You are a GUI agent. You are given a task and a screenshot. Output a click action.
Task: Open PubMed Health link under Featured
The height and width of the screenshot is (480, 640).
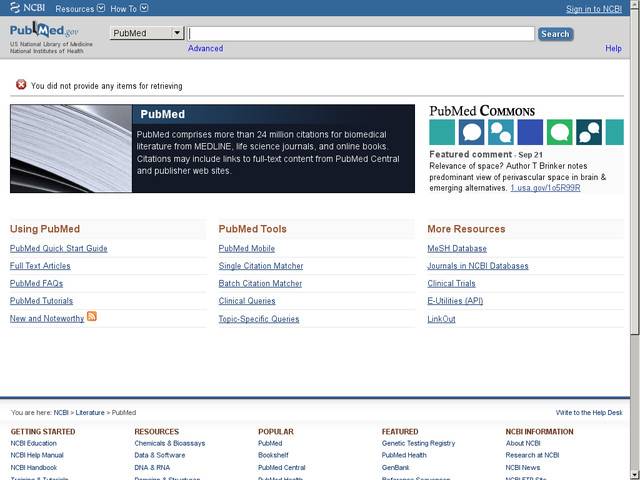(x=404, y=455)
